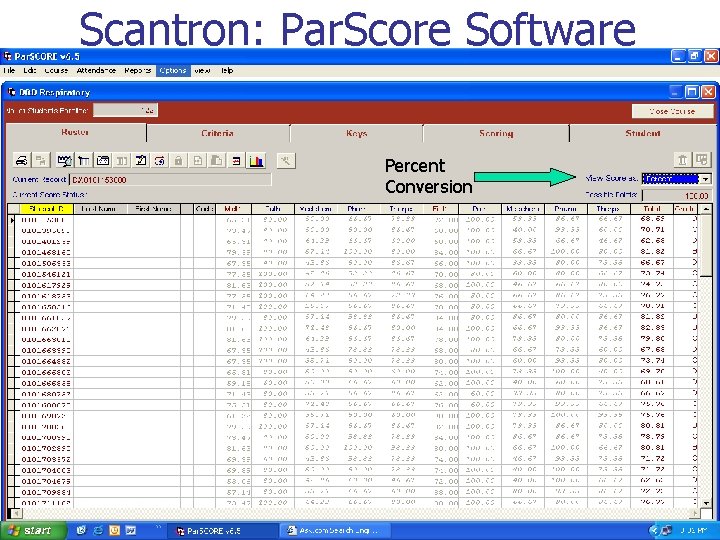
Task: Click the Total cell showing 67.68
Action: coord(652,350)
